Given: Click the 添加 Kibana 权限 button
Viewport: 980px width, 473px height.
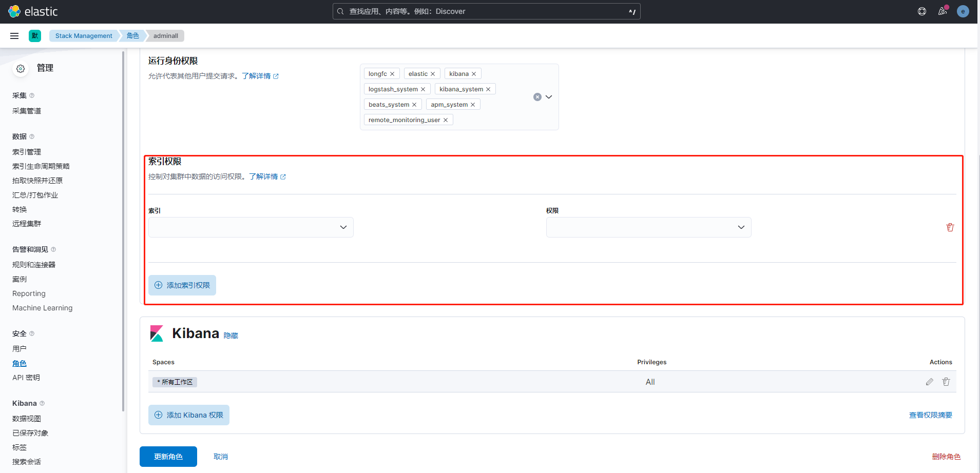Looking at the screenshot, I should coord(189,415).
